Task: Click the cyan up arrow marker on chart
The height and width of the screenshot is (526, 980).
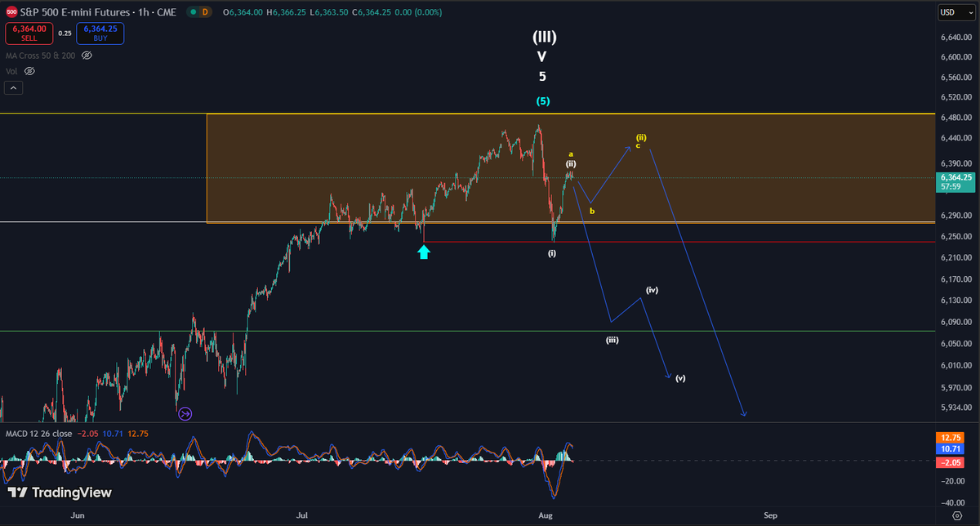Action: pyautogui.click(x=424, y=253)
